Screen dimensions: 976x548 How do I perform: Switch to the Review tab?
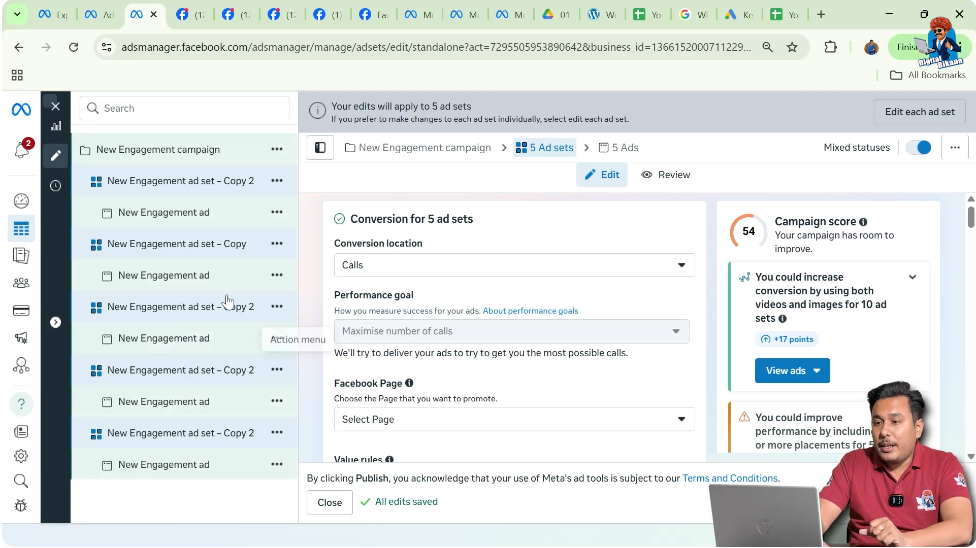click(x=666, y=175)
